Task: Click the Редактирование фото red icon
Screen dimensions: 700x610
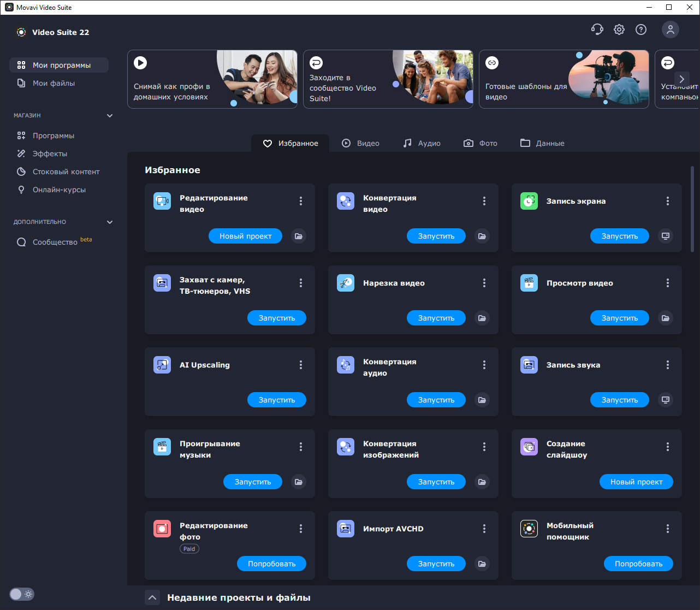Action: click(x=162, y=529)
